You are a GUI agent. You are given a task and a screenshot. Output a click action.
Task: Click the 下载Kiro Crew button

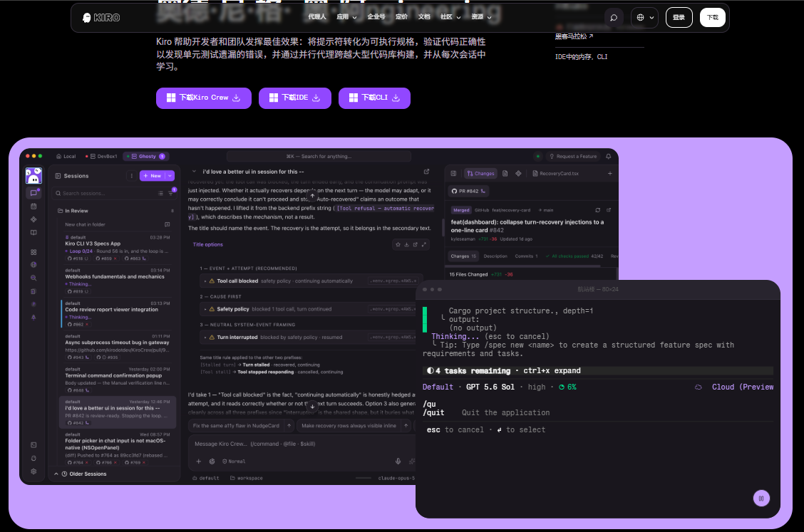point(204,98)
